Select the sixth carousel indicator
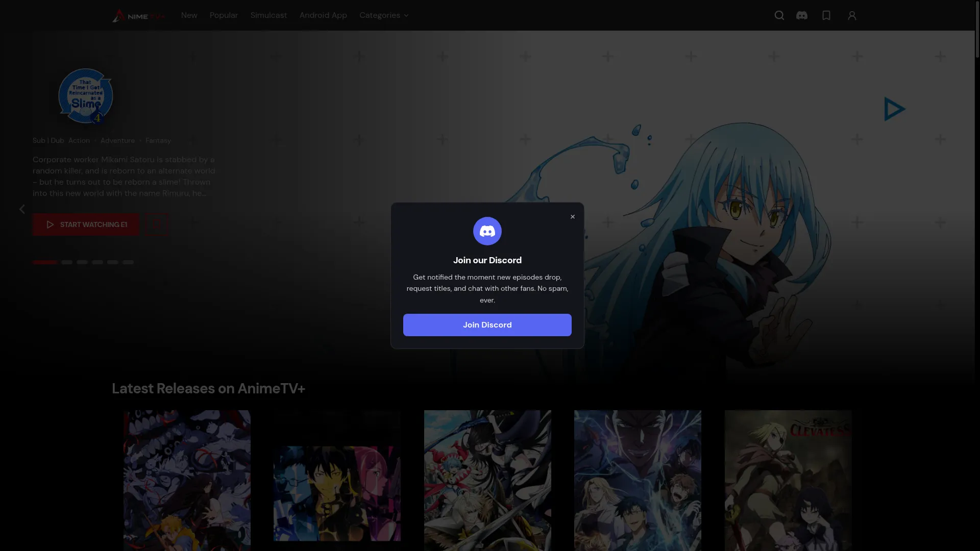980x551 pixels. (128, 262)
